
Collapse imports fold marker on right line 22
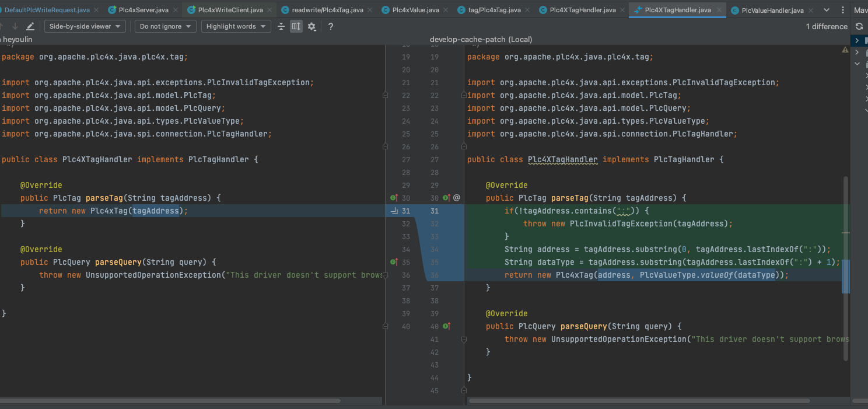pos(464,95)
